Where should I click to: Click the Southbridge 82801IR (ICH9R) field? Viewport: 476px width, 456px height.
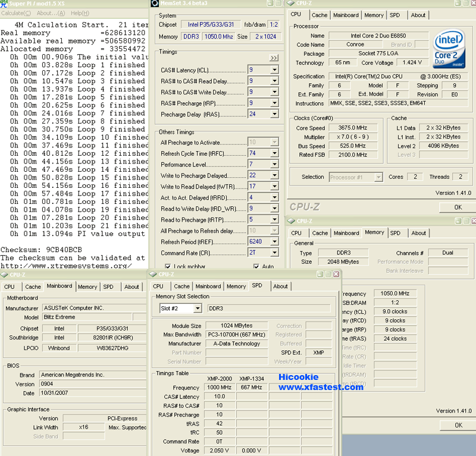click(x=112, y=338)
